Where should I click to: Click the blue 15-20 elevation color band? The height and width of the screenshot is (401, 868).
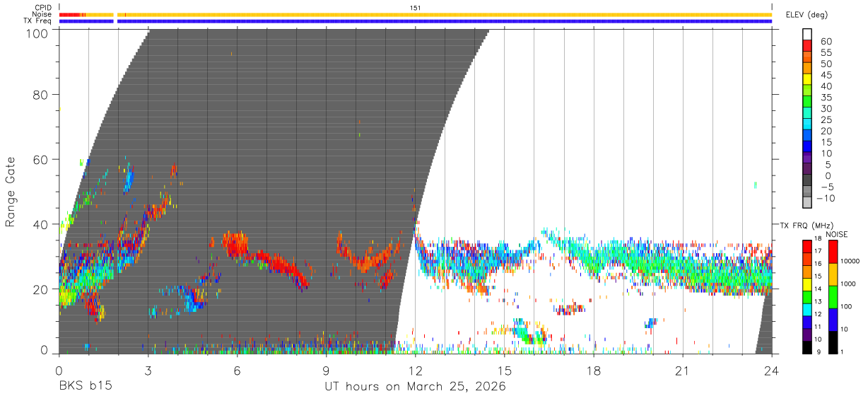[x=807, y=136]
